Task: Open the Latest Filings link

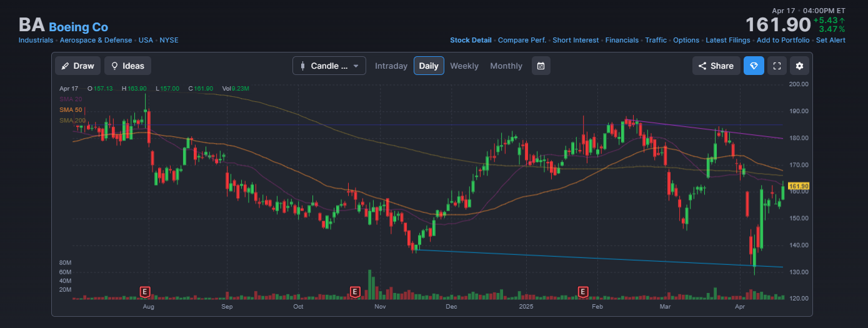Action: coord(728,40)
